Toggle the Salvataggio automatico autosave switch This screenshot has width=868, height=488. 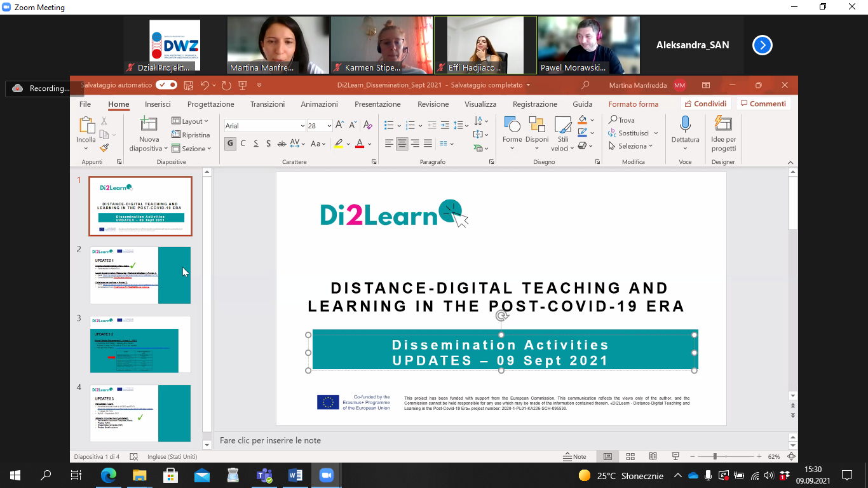[166, 85]
